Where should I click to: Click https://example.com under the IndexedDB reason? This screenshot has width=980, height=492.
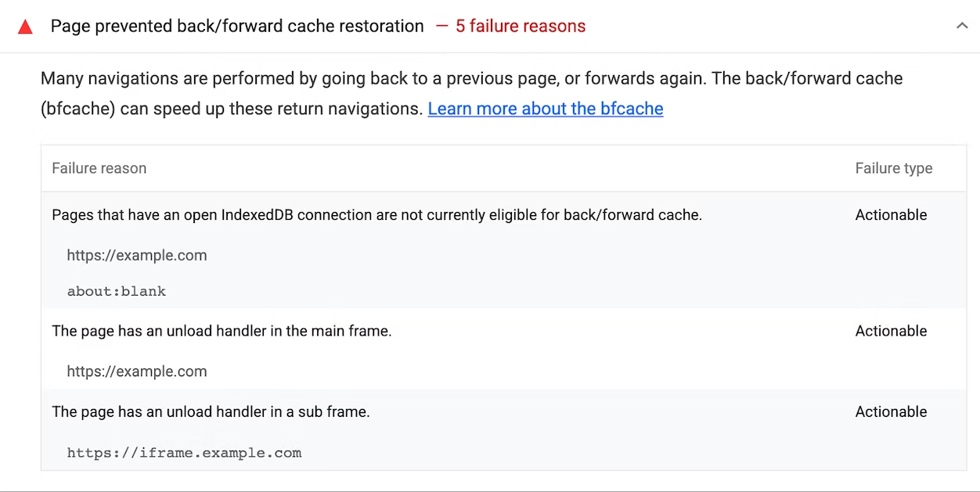(137, 255)
